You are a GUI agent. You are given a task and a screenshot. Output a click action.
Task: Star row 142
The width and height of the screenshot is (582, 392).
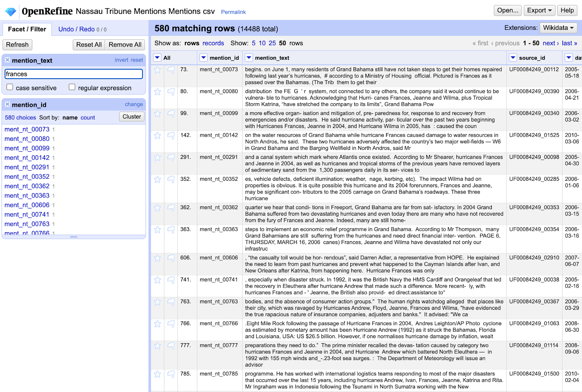158,136
